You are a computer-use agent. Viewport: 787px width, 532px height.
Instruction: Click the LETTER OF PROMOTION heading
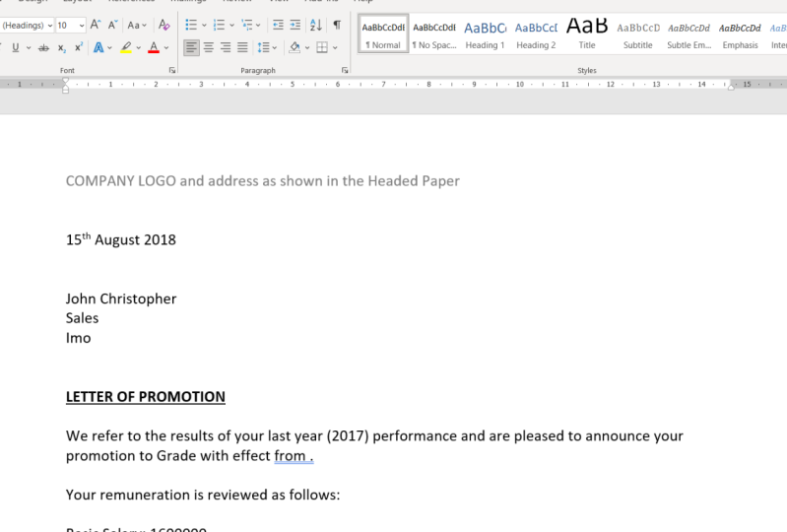pos(146,396)
